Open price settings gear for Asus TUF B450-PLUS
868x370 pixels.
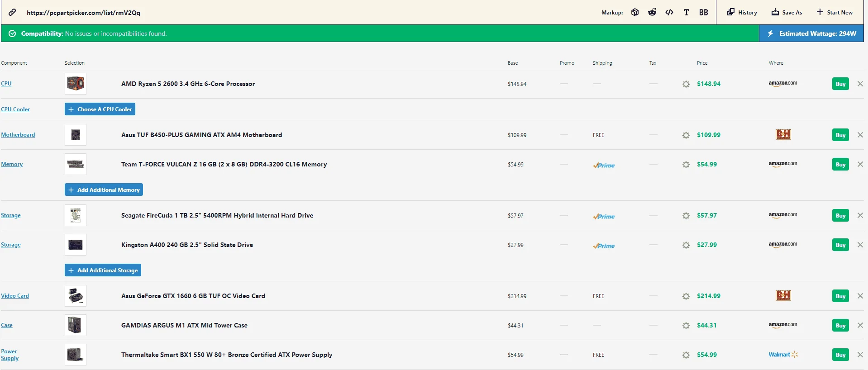click(x=686, y=135)
